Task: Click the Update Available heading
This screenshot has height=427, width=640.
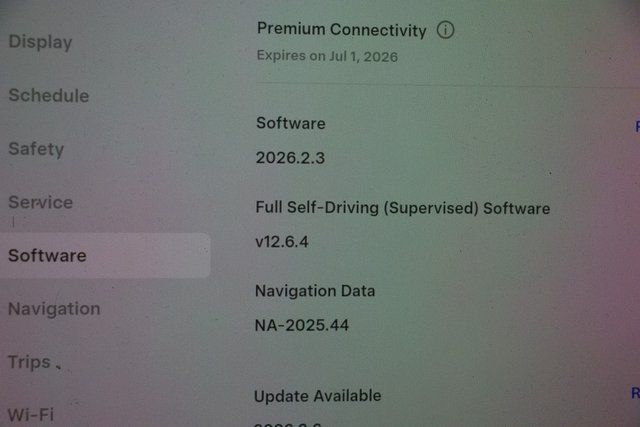Action: 318,396
